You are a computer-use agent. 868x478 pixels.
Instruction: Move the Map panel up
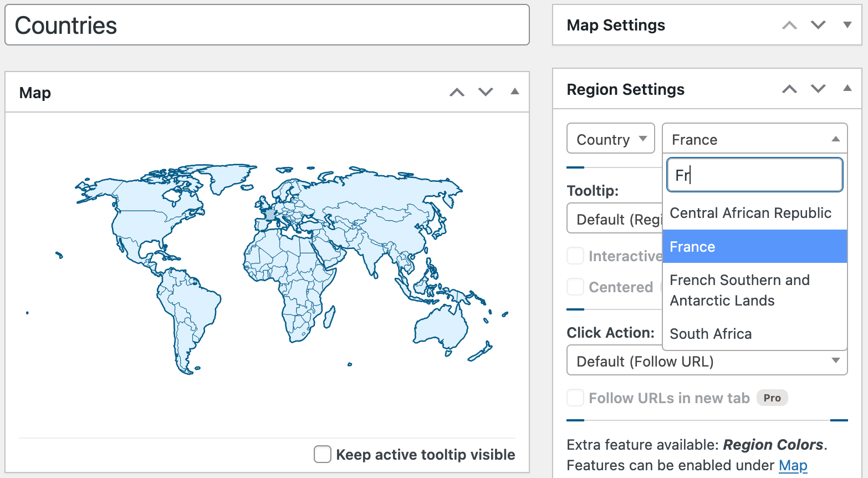click(x=457, y=92)
